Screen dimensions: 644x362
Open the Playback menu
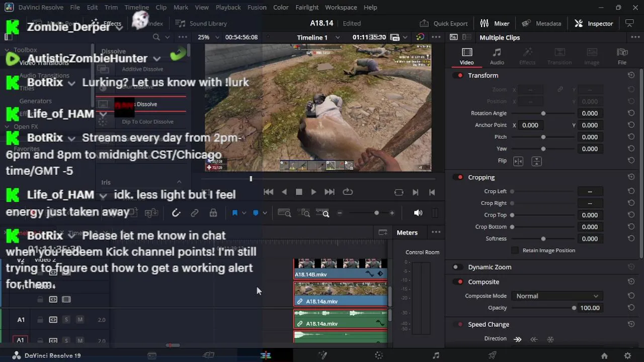tap(228, 7)
